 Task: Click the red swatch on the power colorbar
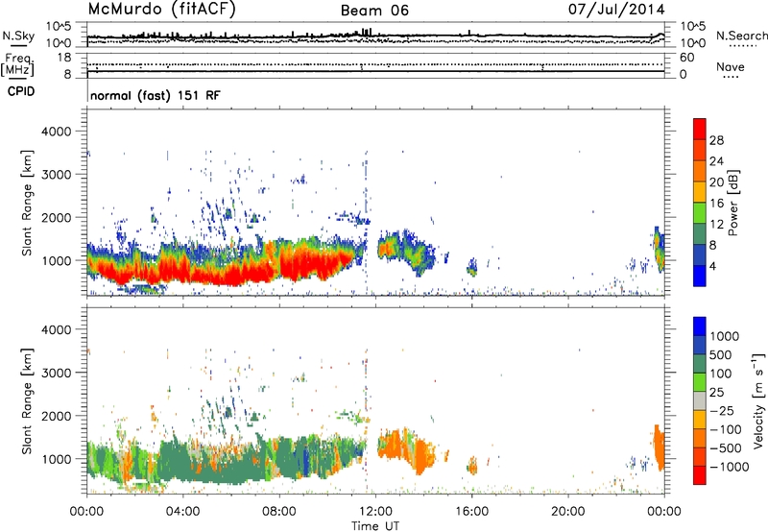pyautogui.click(x=700, y=129)
